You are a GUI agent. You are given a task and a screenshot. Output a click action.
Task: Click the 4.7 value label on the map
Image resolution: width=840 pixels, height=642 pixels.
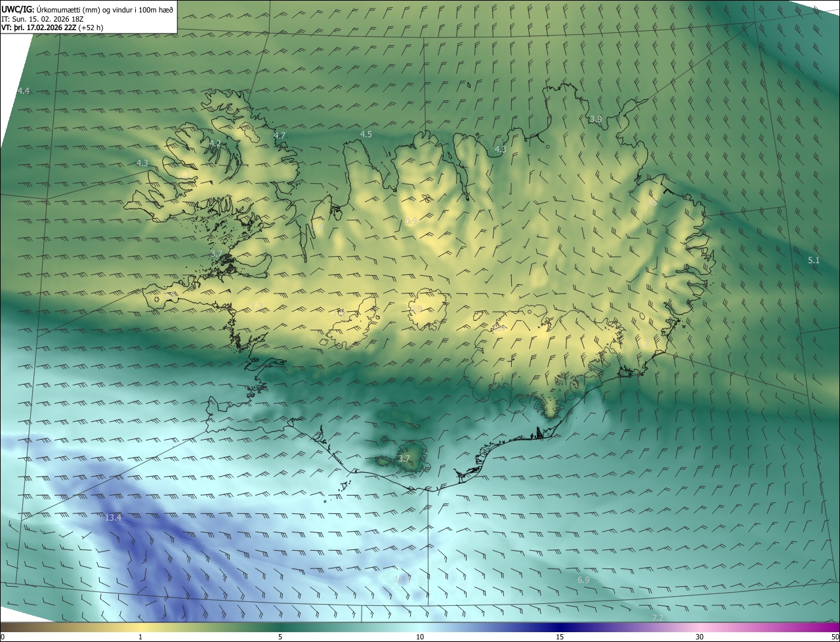click(x=280, y=135)
